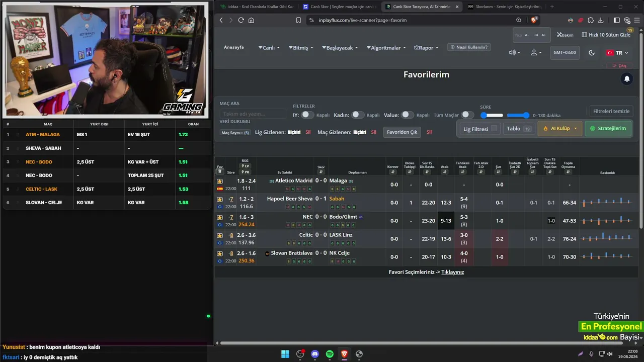The width and height of the screenshot is (644, 362).
Task: Sort by Tehlikeli Atak column
Action: [463, 172]
